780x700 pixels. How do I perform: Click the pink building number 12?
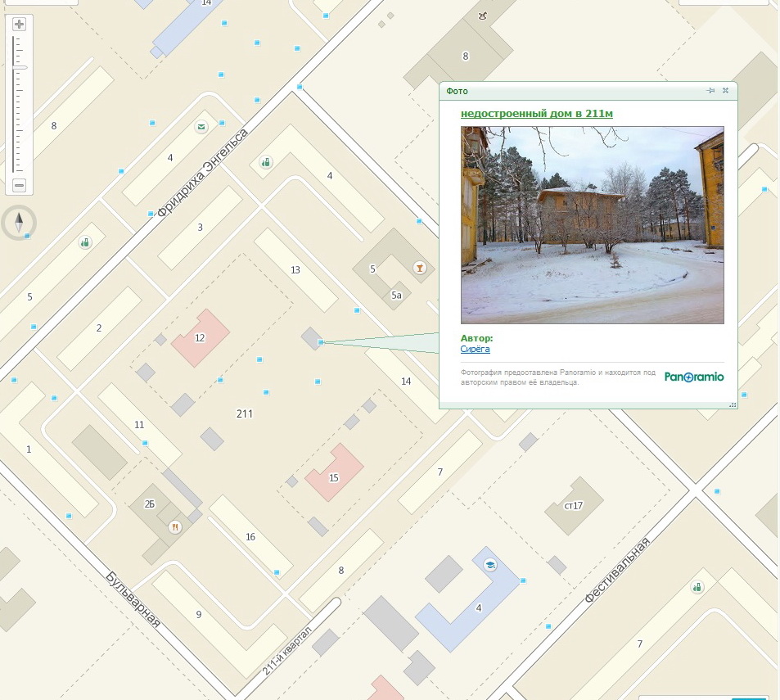[x=199, y=337]
